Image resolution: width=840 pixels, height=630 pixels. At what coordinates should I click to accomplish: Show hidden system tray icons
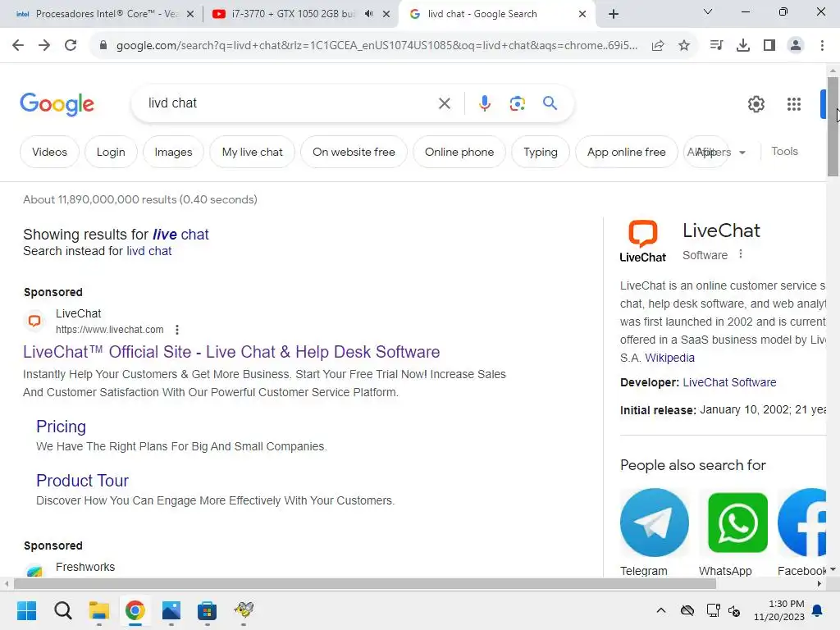click(661, 610)
